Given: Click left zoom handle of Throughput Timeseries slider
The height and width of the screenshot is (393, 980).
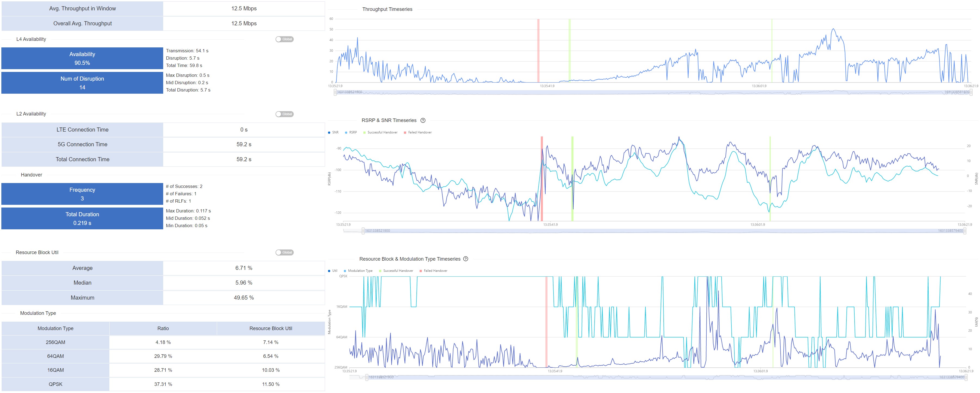Looking at the screenshot, I should coord(335,92).
